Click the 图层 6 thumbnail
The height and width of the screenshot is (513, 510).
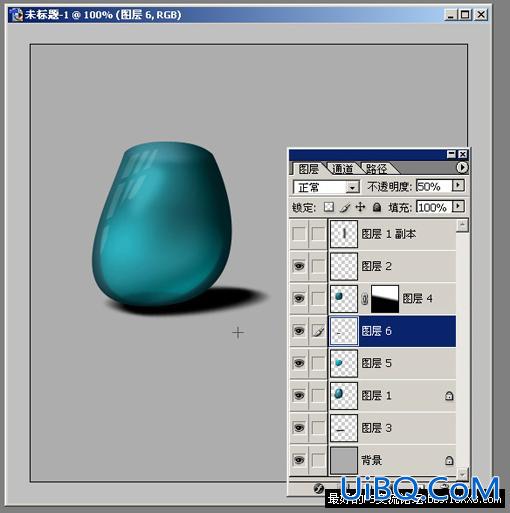344,331
